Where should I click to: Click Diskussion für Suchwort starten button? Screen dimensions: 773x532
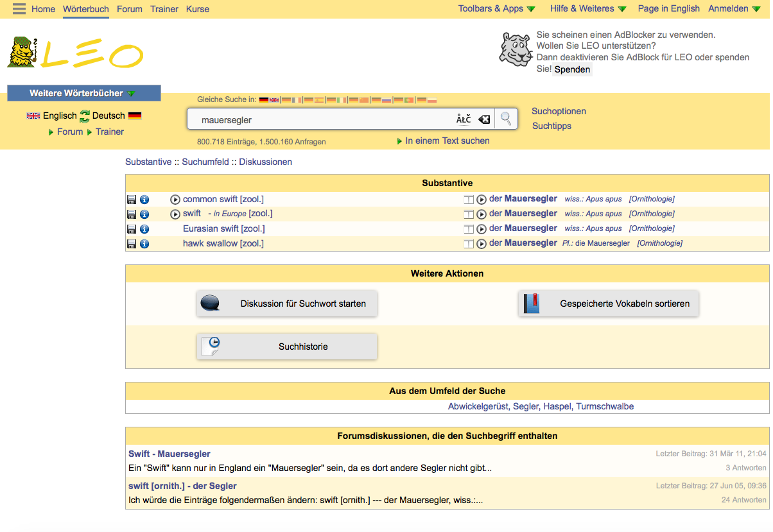(x=287, y=304)
